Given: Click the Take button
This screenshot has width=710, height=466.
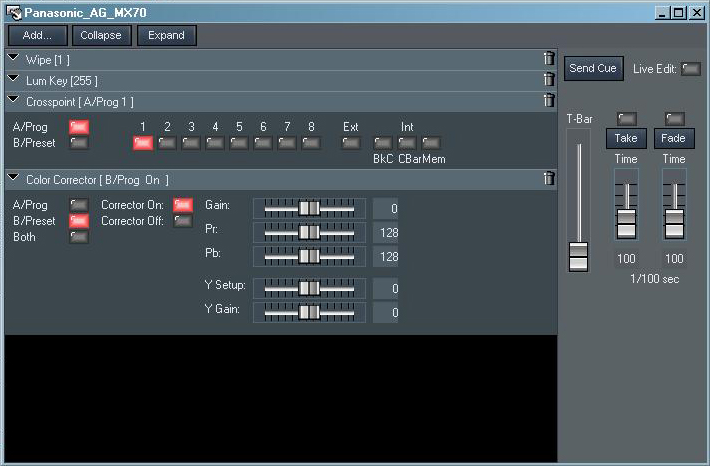Looking at the screenshot, I should [626, 138].
